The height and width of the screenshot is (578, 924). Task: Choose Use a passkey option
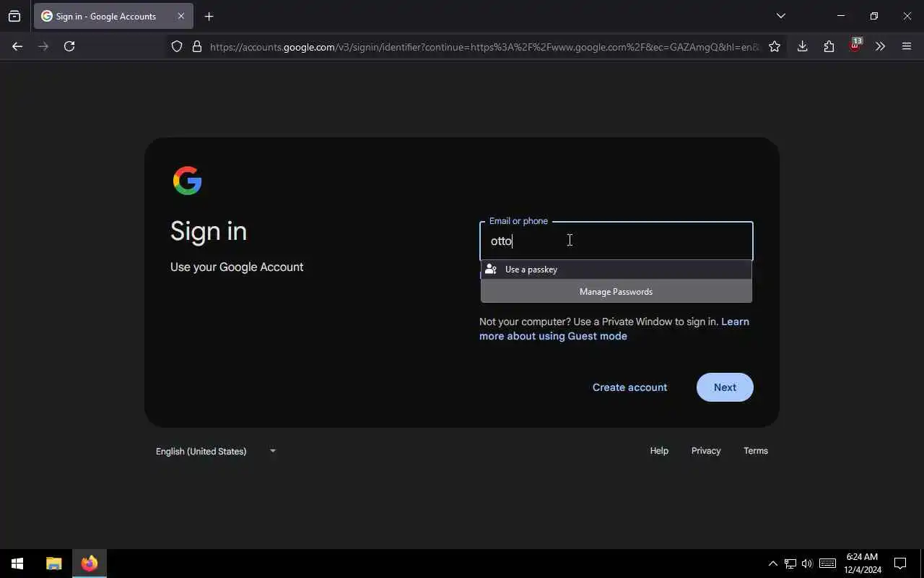pyautogui.click(x=616, y=269)
